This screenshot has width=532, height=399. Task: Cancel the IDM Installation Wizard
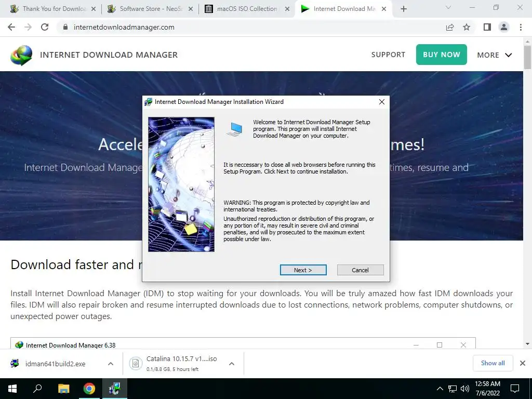click(x=361, y=270)
